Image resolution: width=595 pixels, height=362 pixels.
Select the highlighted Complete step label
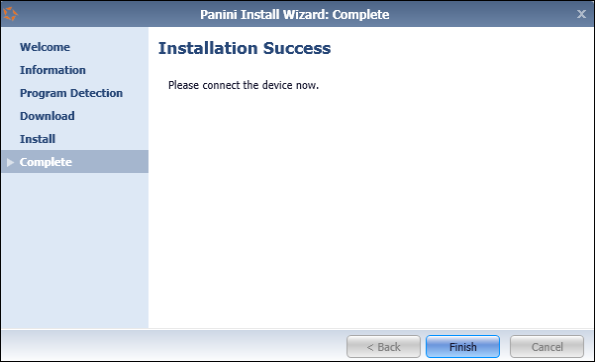pos(46,162)
